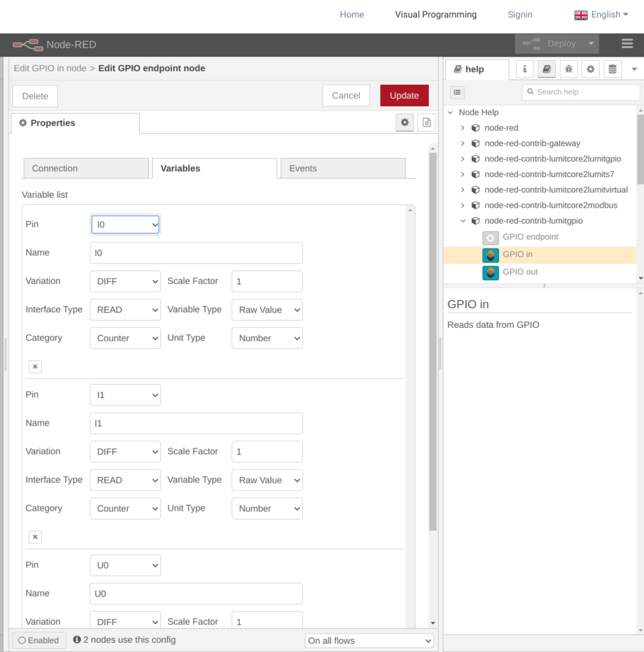Open the Pin I0 dropdown
The image size is (644, 652).
point(125,225)
